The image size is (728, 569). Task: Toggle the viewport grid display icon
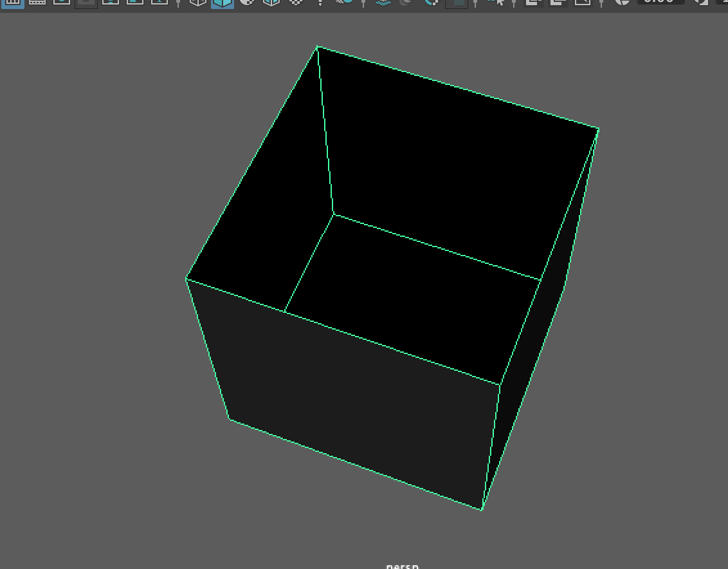pos(12,3)
